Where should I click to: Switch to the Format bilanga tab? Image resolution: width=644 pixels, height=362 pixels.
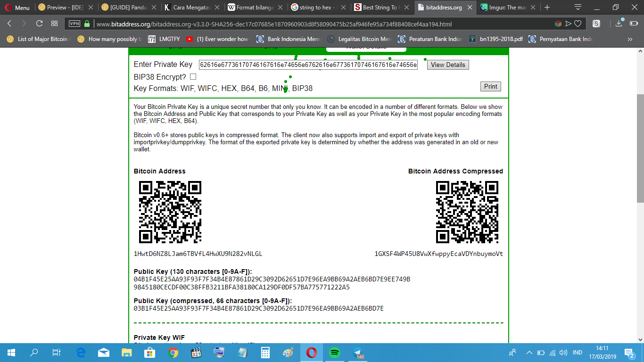click(x=255, y=8)
